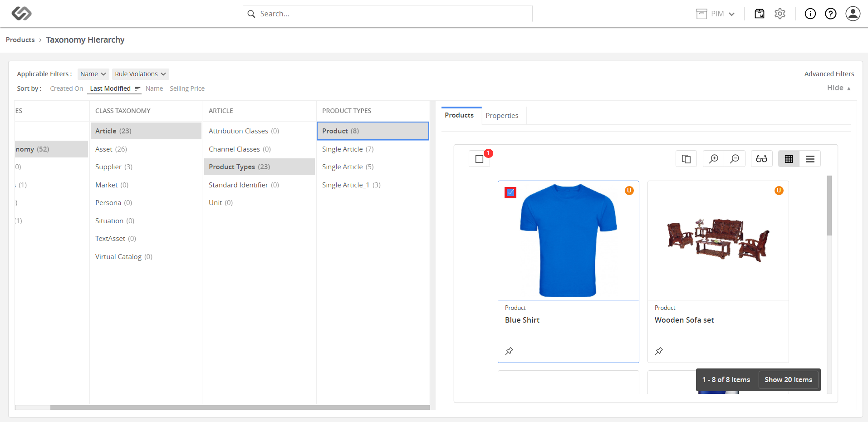This screenshot has height=422, width=868.
Task: Click the zoom in magnifier icon
Action: tap(714, 159)
